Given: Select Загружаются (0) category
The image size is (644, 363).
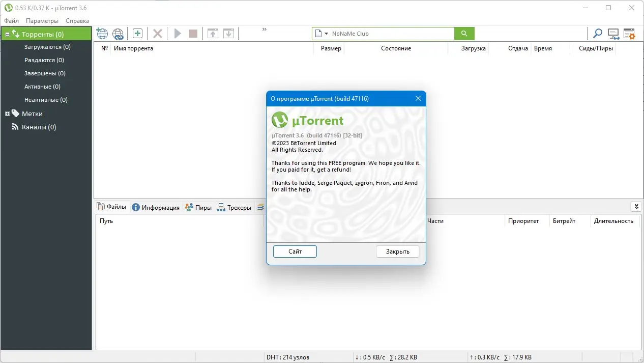Looking at the screenshot, I should click(x=47, y=47).
